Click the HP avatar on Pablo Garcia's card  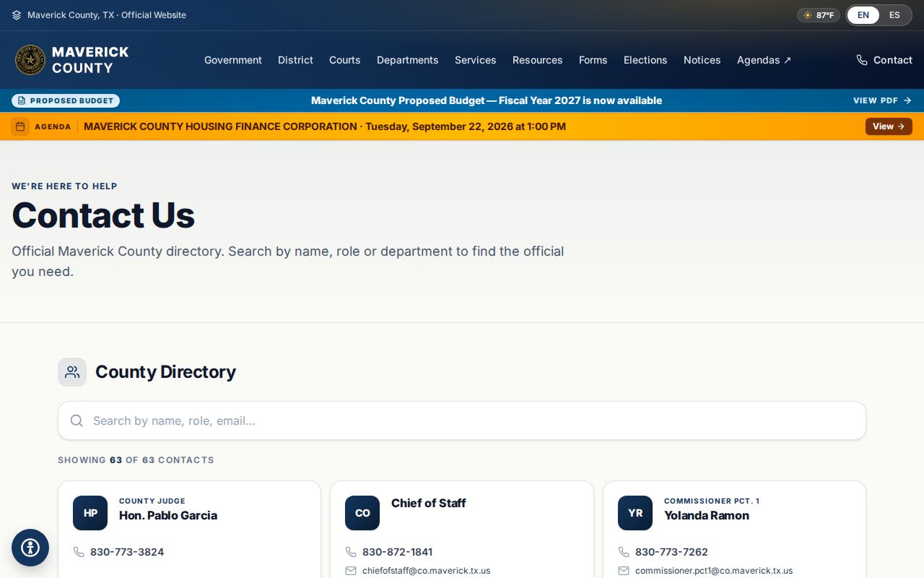tap(90, 513)
